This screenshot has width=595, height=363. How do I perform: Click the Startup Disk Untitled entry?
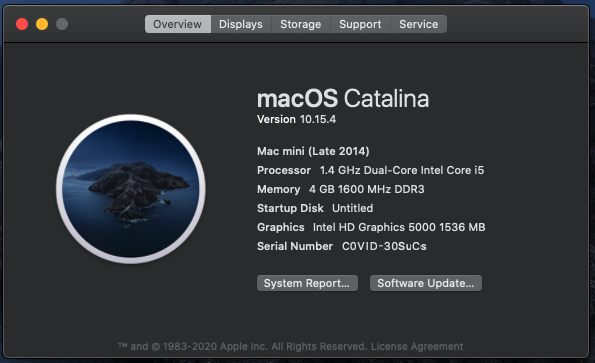[315, 208]
